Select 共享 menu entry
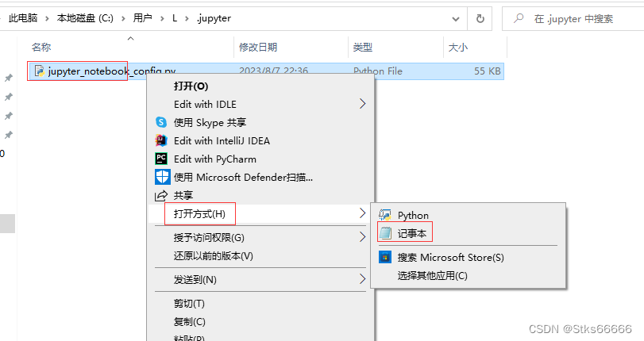This screenshot has width=644, height=341. 183,195
